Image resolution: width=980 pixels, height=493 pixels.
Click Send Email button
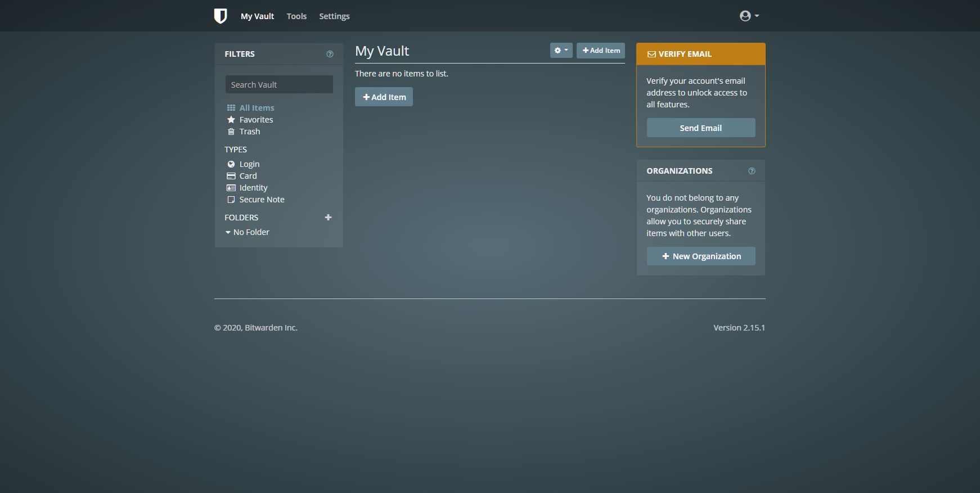[x=700, y=128]
